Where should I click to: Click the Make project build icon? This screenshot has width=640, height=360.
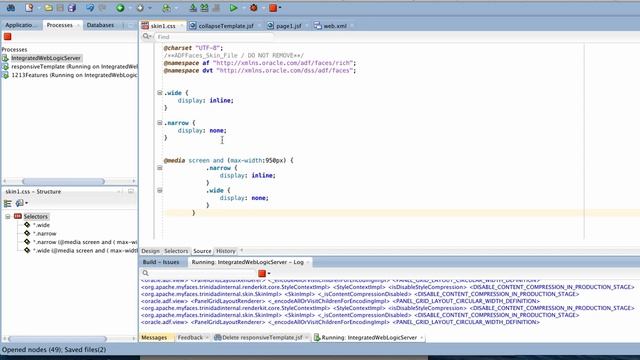tap(193, 7)
